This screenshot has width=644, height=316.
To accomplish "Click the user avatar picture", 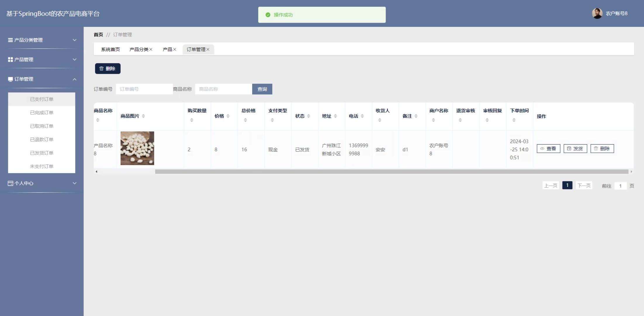I will [x=597, y=13].
